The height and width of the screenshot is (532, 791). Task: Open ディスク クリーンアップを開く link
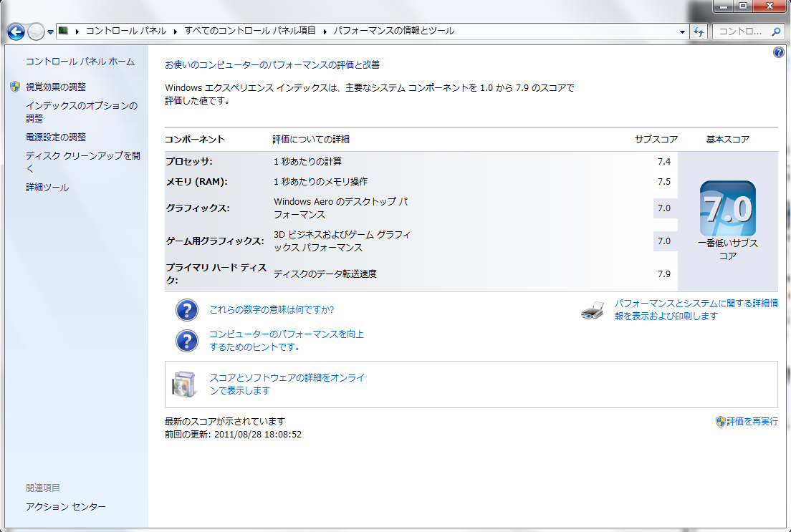(83, 162)
